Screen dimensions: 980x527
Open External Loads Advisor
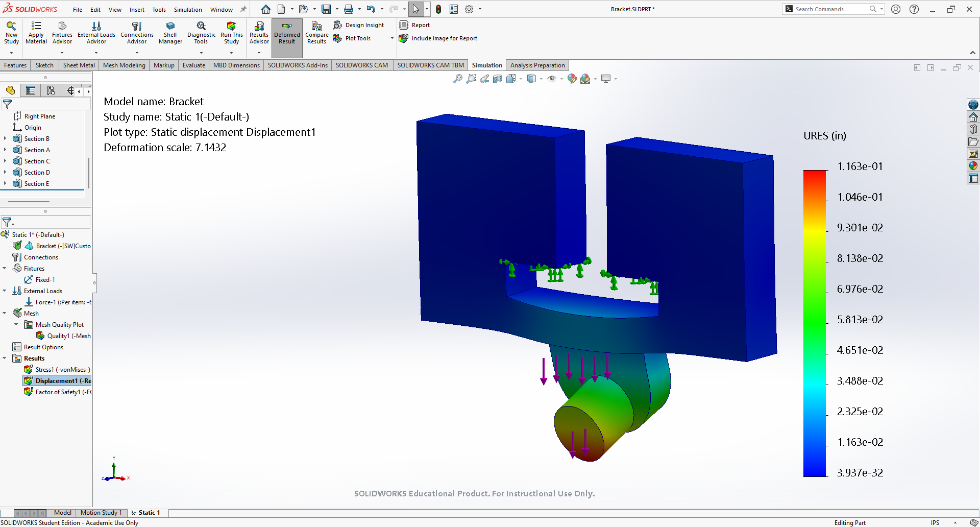pyautogui.click(x=96, y=33)
